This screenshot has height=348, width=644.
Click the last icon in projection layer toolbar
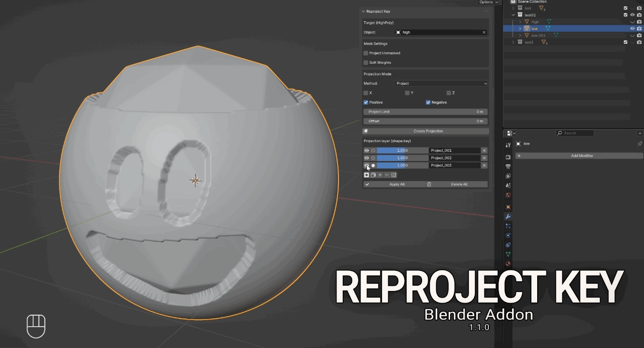(x=394, y=175)
